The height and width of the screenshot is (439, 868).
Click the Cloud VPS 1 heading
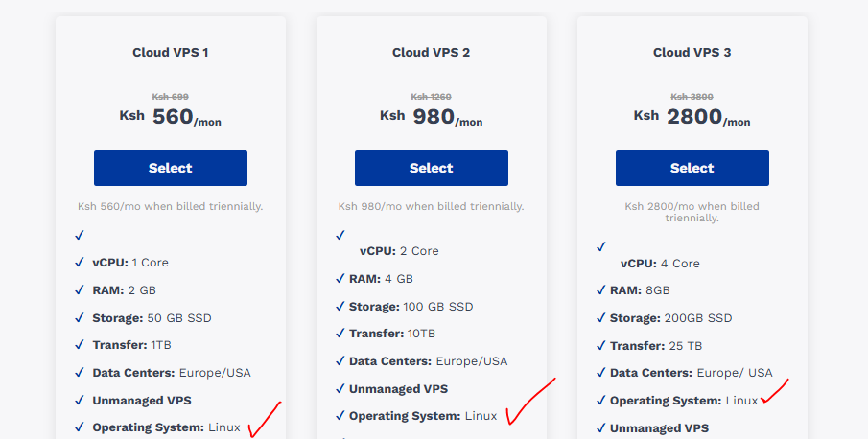click(x=171, y=53)
